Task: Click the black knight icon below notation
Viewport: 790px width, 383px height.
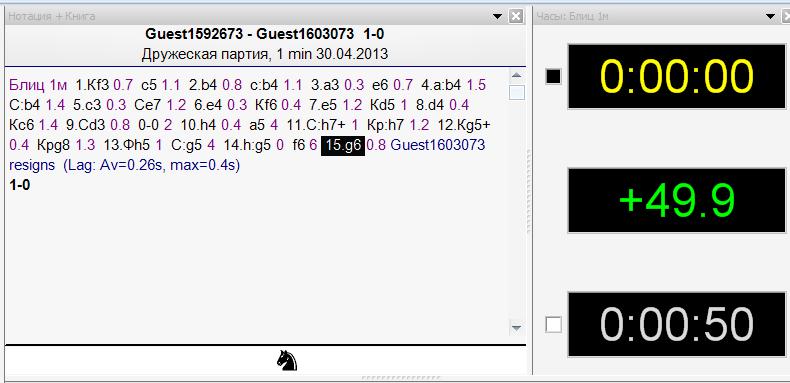Action: pos(287,361)
